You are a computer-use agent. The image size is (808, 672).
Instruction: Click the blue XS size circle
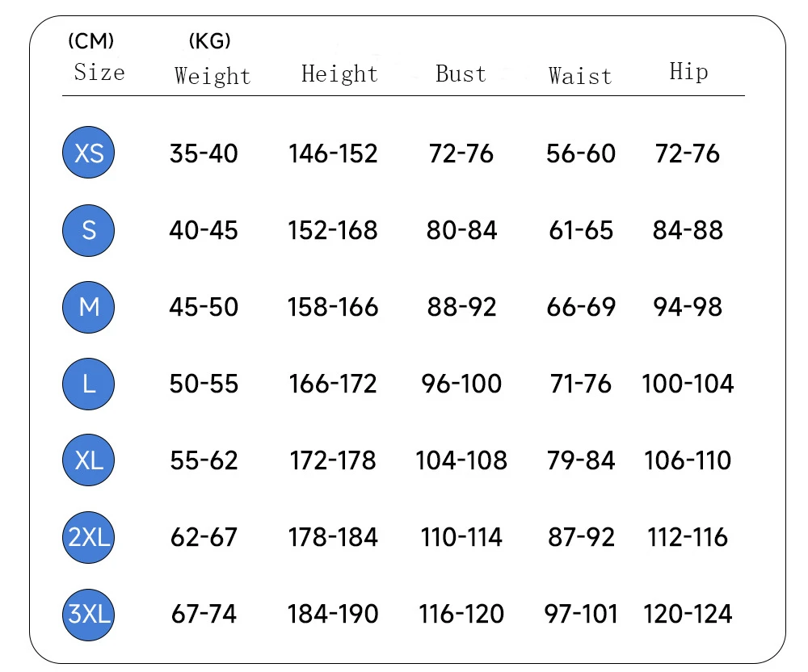pyautogui.click(x=89, y=153)
